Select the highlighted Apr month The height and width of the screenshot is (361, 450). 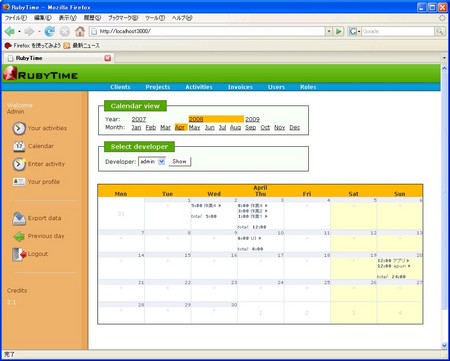coord(180,127)
